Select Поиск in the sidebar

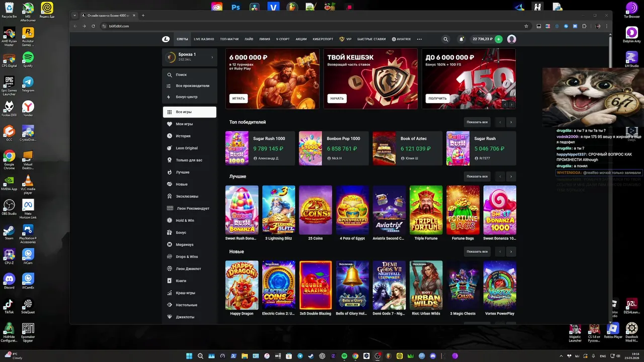[x=190, y=74]
